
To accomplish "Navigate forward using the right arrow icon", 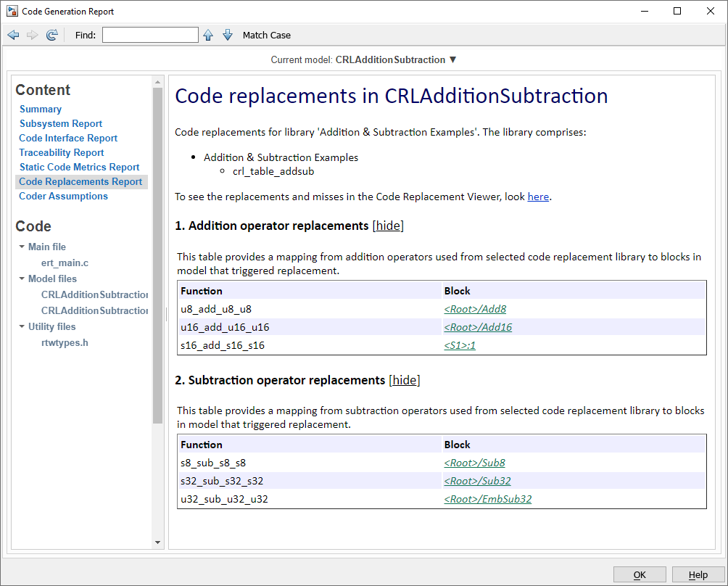I will [32, 34].
